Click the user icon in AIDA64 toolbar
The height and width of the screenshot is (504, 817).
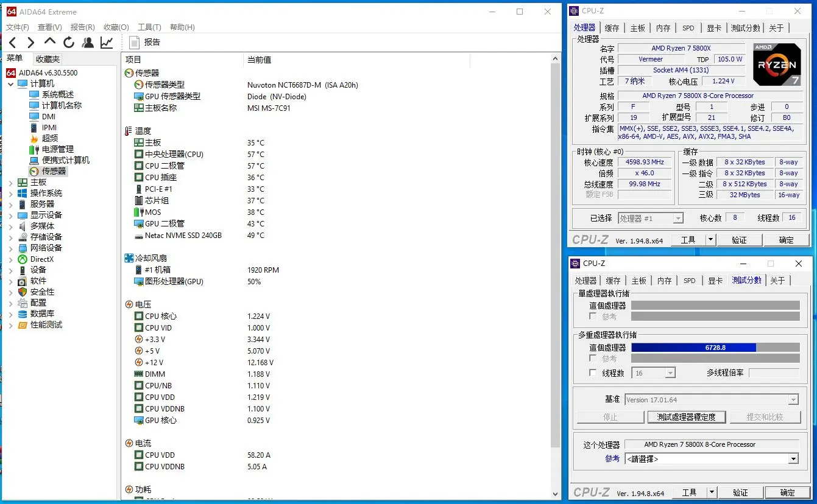point(88,42)
